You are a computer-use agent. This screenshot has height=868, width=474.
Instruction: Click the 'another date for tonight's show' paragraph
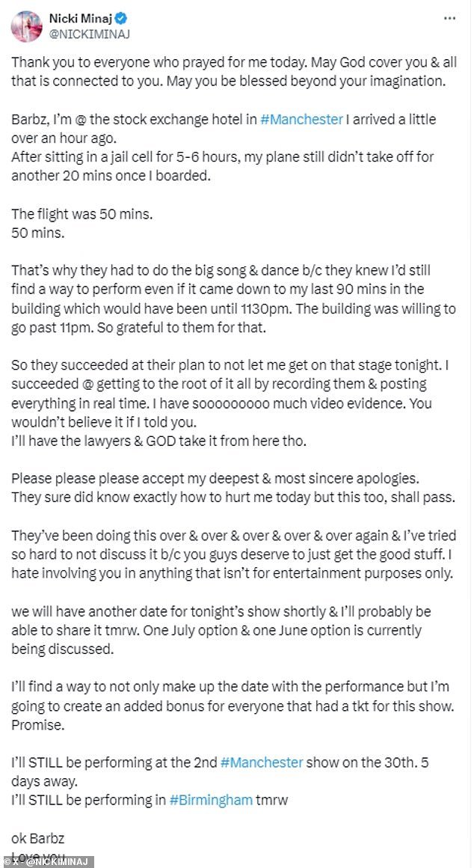pos(221,631)
